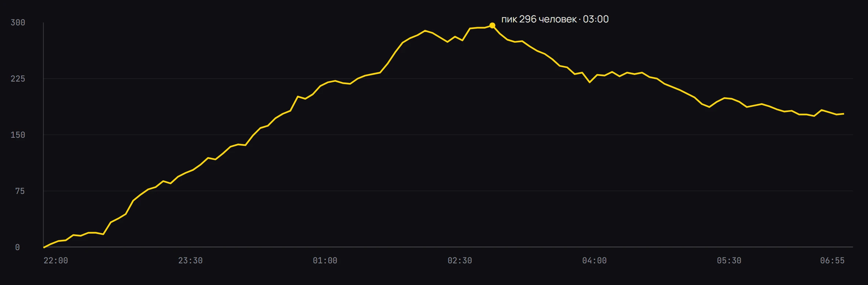
Task: Click the 05:30 time label
Action: tap(729, 260)
